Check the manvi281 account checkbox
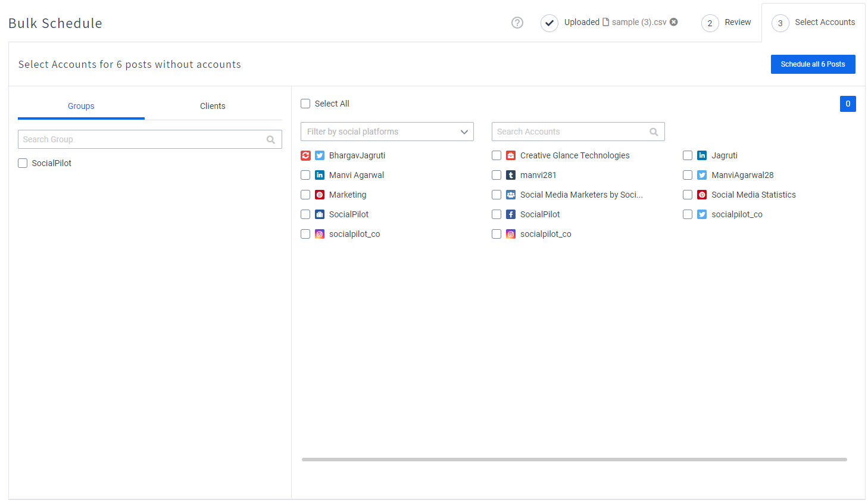Image resolution: width=868 pixels, height=503 pixels. pos(497,175)
